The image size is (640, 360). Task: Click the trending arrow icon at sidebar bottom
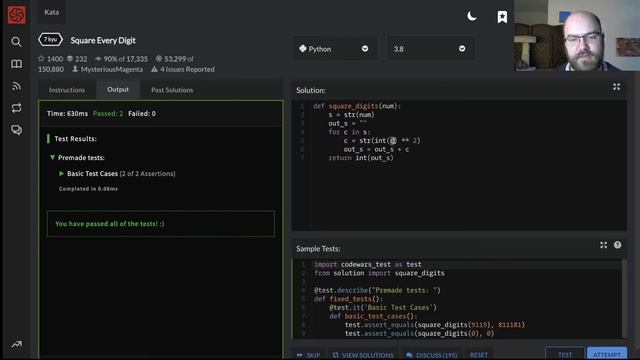click(16, 345)
